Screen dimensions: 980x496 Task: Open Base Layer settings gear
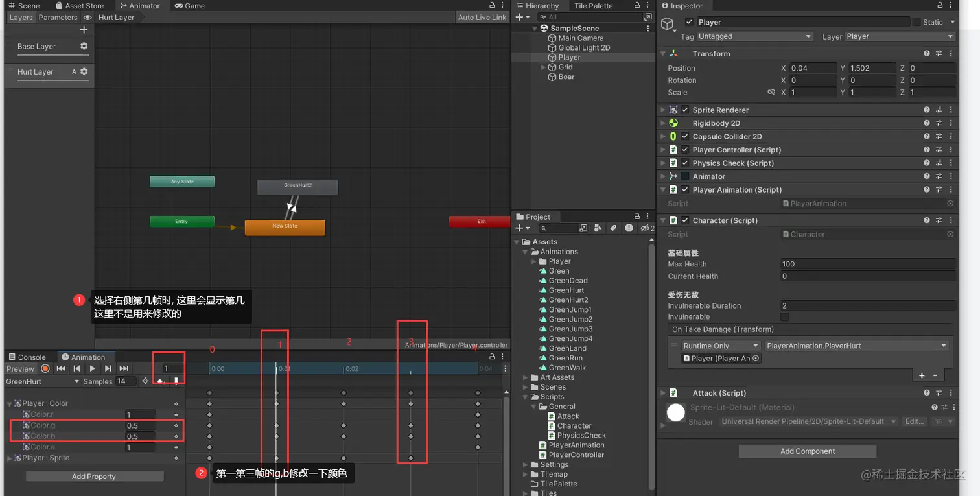[84, 47]
